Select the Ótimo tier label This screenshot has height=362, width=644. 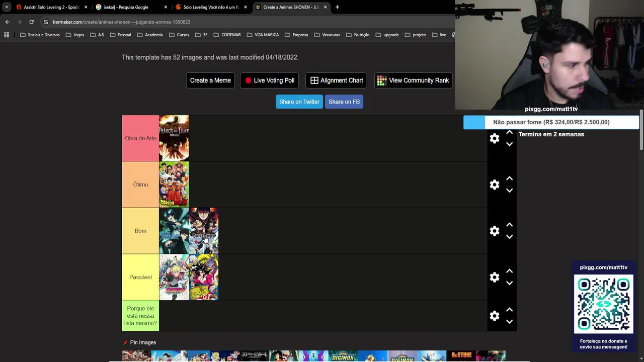coord(140,185)
